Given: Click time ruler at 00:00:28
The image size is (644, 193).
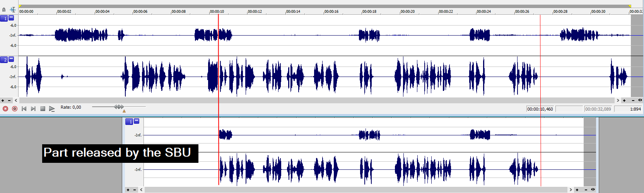Looking at the screenshot, I should [x=560, y=12].
